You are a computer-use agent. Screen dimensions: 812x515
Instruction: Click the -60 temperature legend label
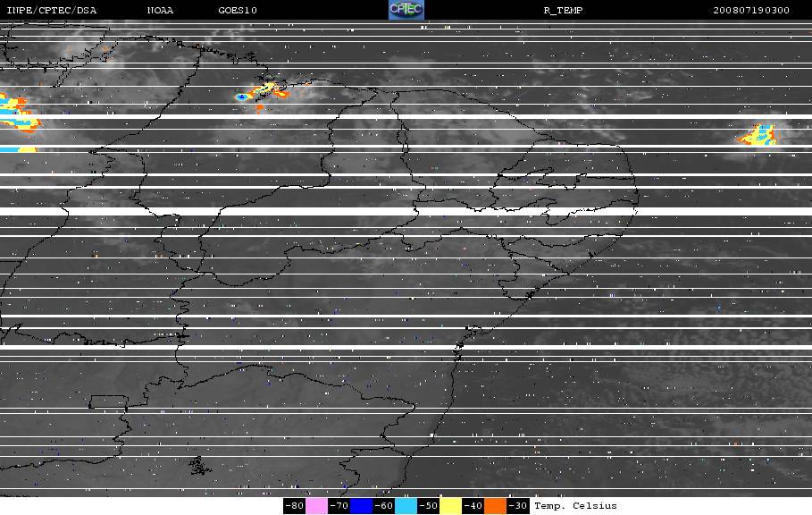pyautogui.click(x=383, y=506)
